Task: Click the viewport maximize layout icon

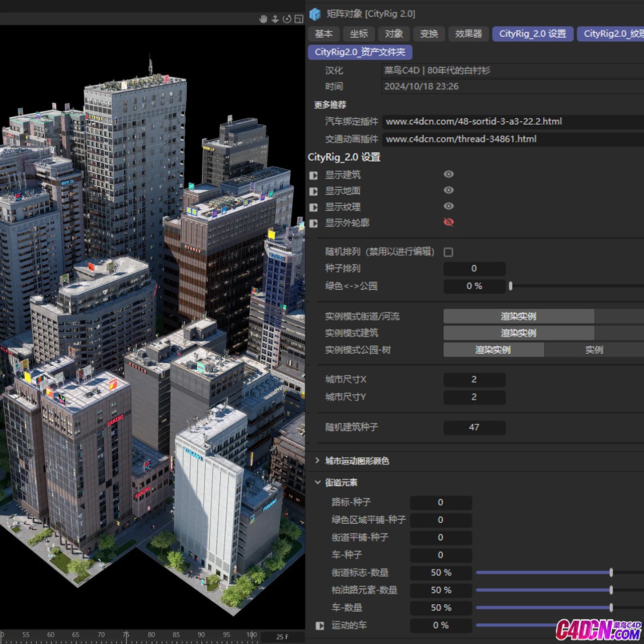Action: tap(299, 19)
